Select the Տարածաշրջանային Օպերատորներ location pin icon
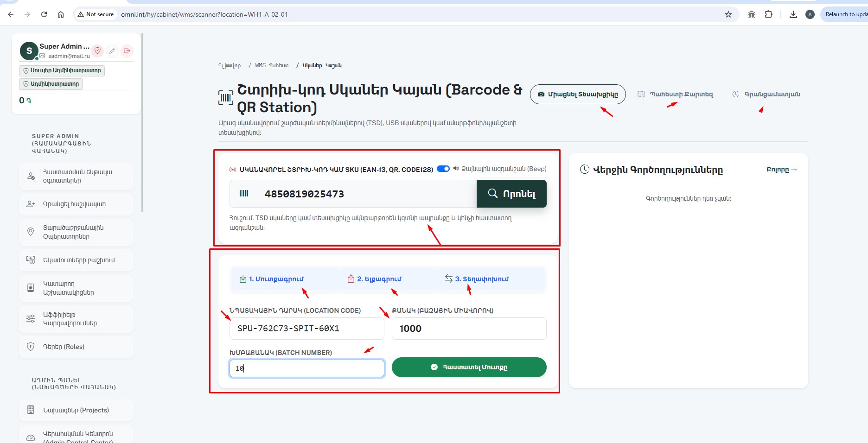 (x=31, y=232)
